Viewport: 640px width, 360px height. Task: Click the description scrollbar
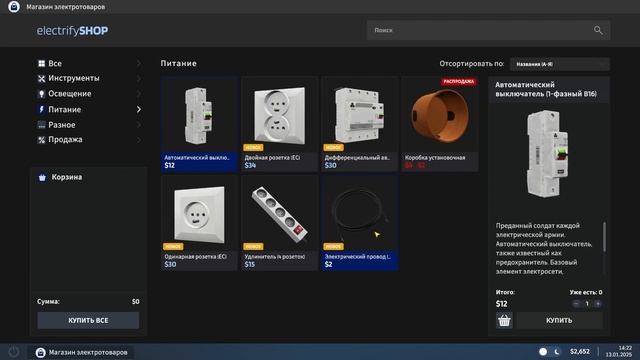coord(604,237)
